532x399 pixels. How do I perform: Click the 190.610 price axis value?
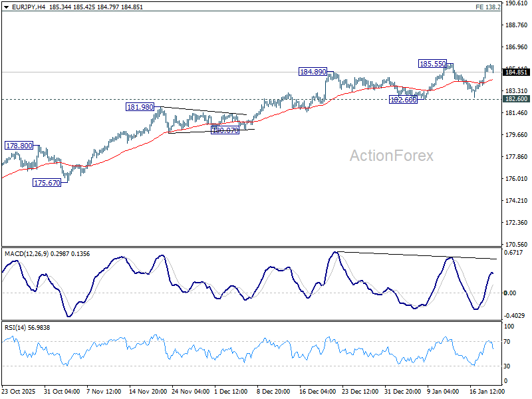click(517, 3)
